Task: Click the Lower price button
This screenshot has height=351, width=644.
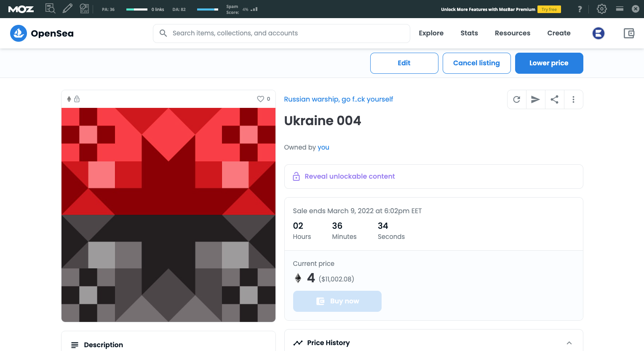Action: tap(549, 63)
